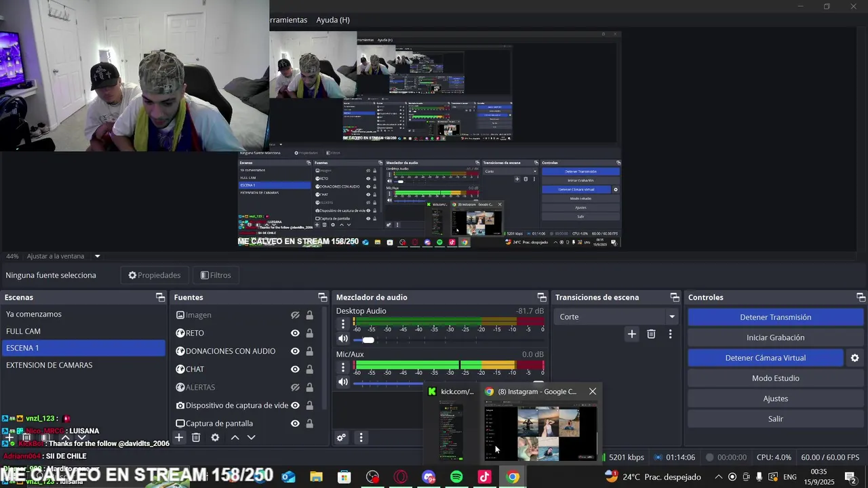The image size is (868, 488).
Task: Open virtual camera settings gear
Action: click(x=854, y=358)
